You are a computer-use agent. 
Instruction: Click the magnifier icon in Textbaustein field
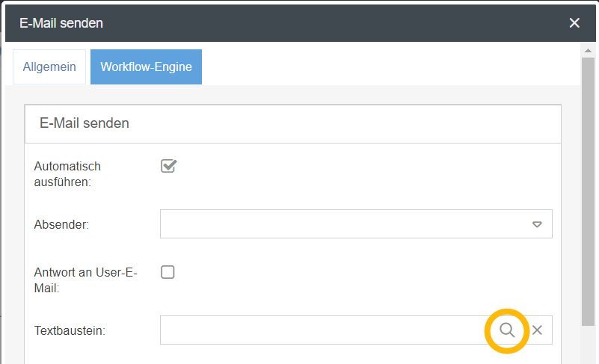click(507, 330)
